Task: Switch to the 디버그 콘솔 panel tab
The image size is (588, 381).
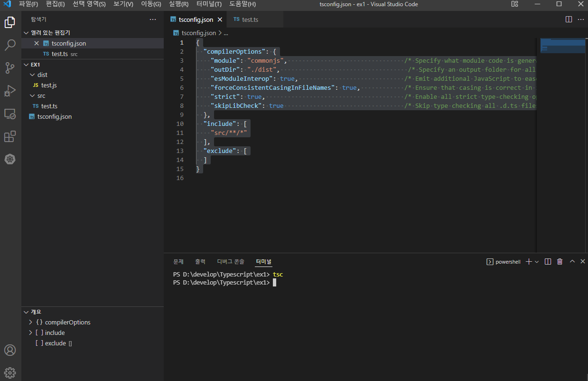Action: coord(231,262)
